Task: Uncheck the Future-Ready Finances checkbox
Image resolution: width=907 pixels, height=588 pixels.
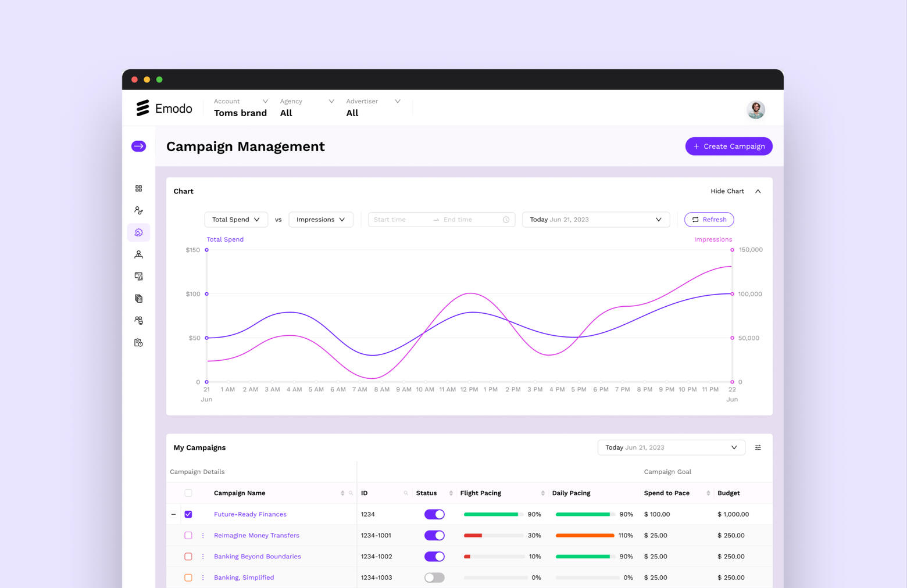Action: tap(188, 514)
